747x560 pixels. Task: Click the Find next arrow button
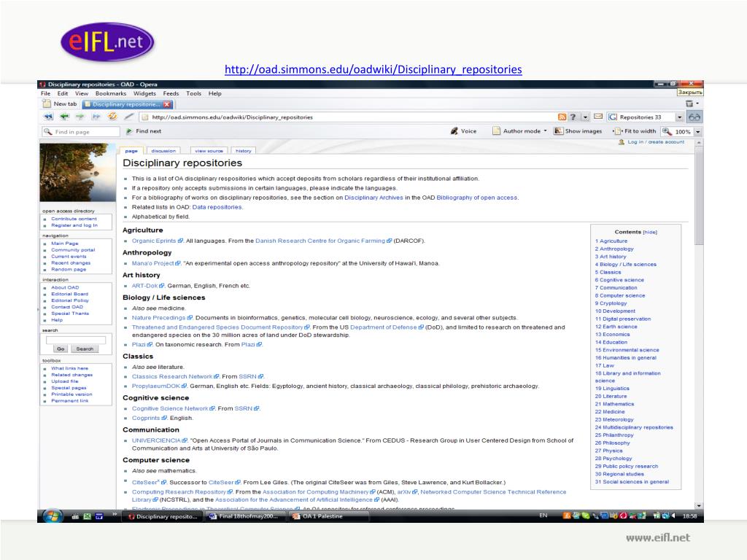[129, 131]
